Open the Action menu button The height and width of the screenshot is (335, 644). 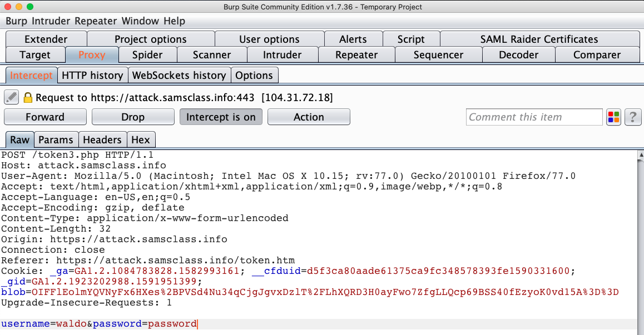click(309, 117)
